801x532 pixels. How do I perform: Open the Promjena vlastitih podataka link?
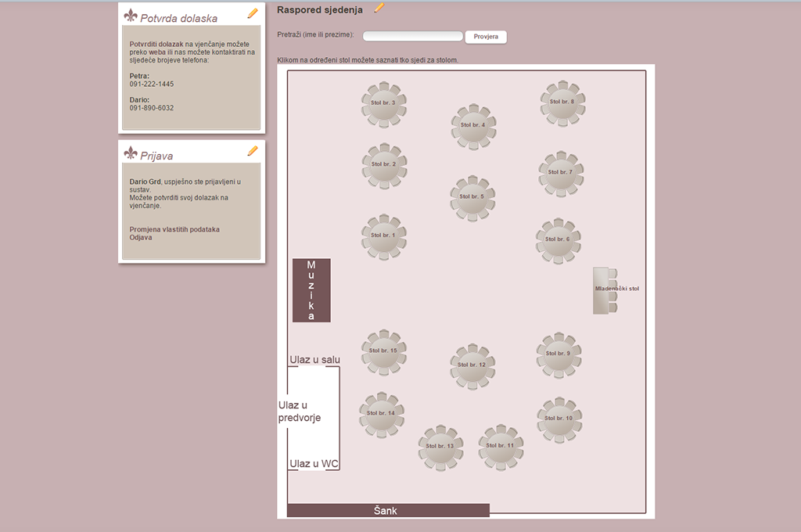(x=174, y=229)
